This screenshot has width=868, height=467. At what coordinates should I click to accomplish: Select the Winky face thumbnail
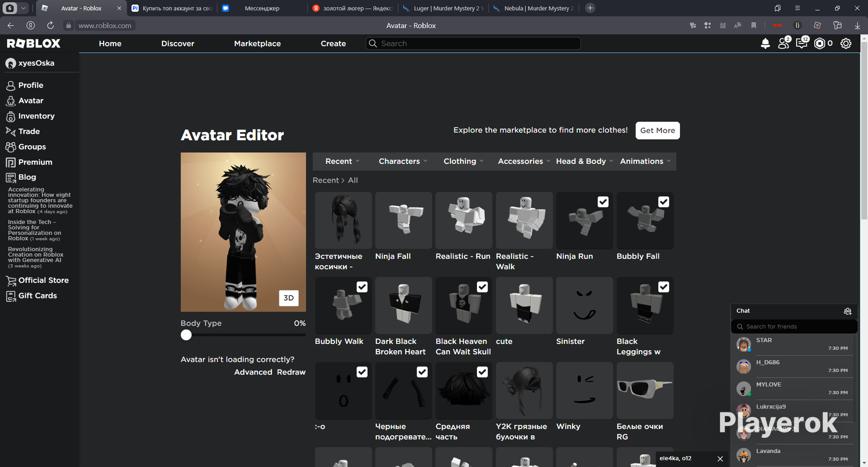click(584, 390)
